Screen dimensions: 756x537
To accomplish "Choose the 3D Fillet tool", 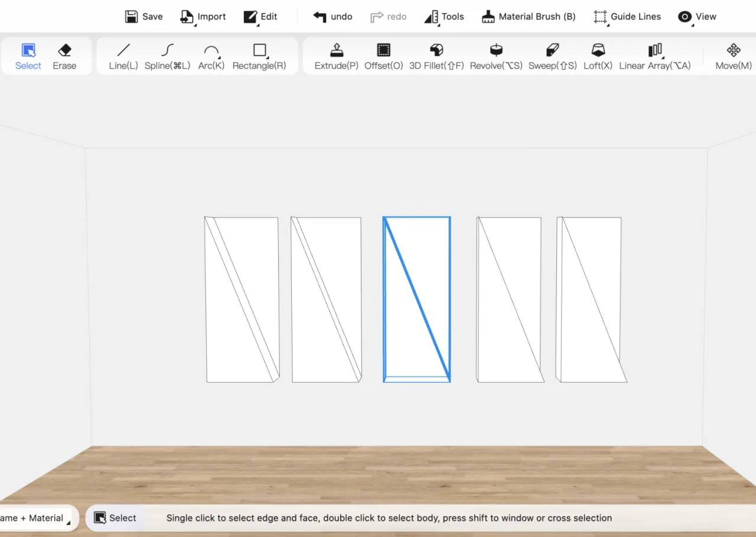I will 436,50.
